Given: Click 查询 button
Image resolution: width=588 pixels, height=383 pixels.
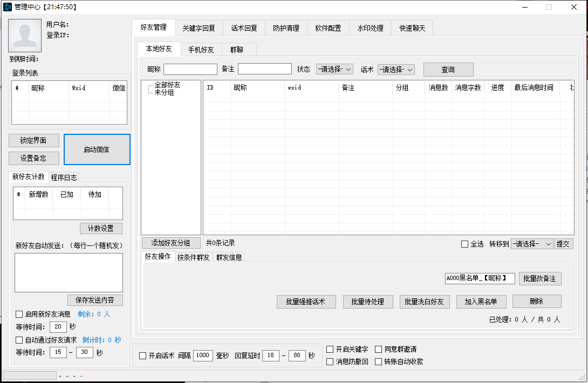Looking at the screenshot, I should pos(448,70).
